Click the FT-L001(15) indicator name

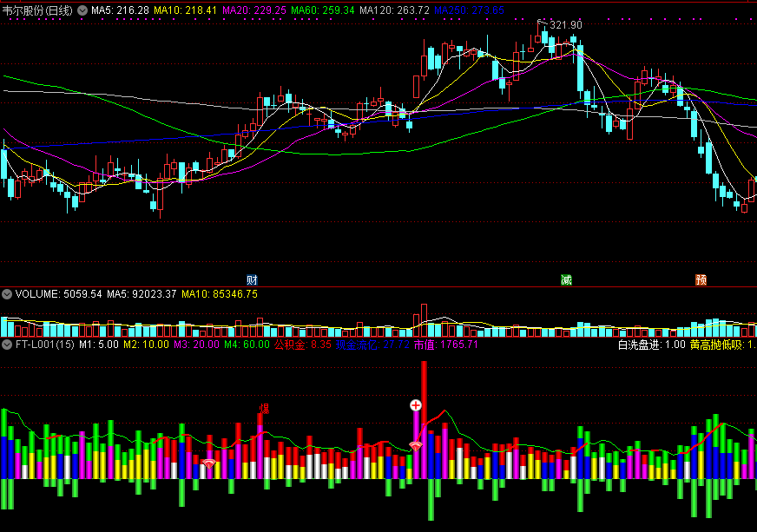pyautogui.click(x=45, y=345)
